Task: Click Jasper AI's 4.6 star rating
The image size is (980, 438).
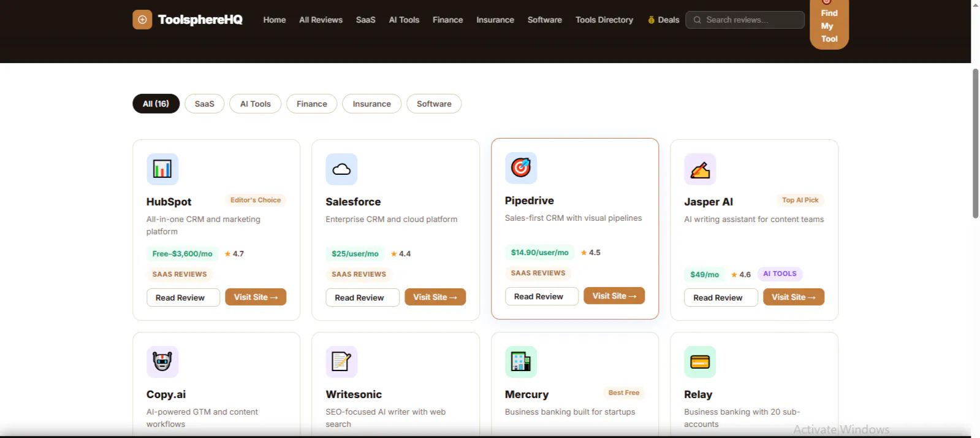Action: point(741,274)
